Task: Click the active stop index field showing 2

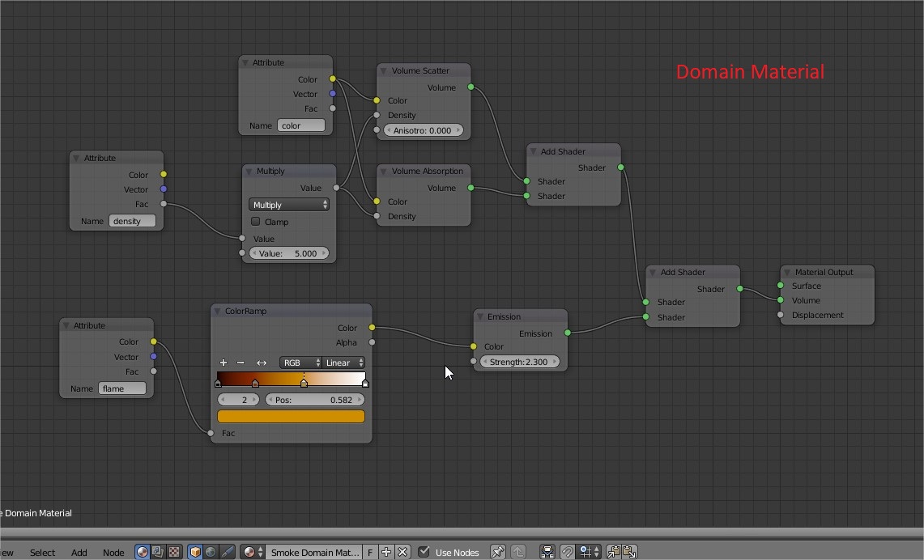Action: coord(239,400)
